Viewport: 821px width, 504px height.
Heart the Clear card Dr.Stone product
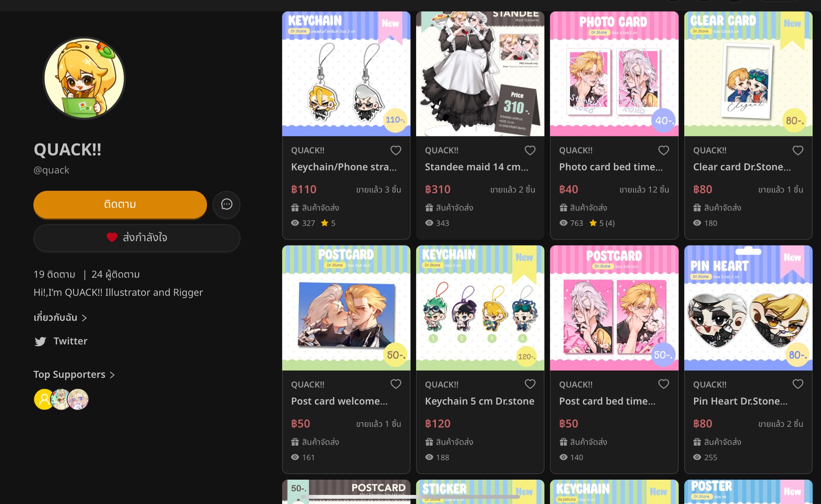click(x=798, y=151)
